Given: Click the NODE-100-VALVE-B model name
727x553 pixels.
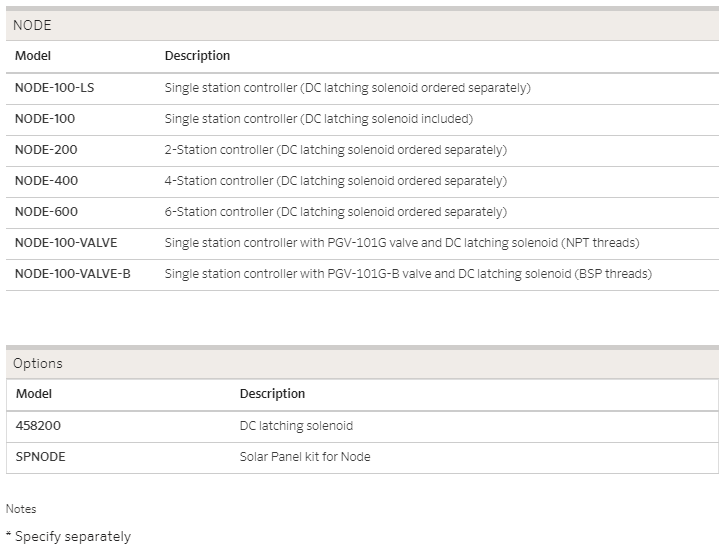Looking at the screenshot, I should [73, 274].
